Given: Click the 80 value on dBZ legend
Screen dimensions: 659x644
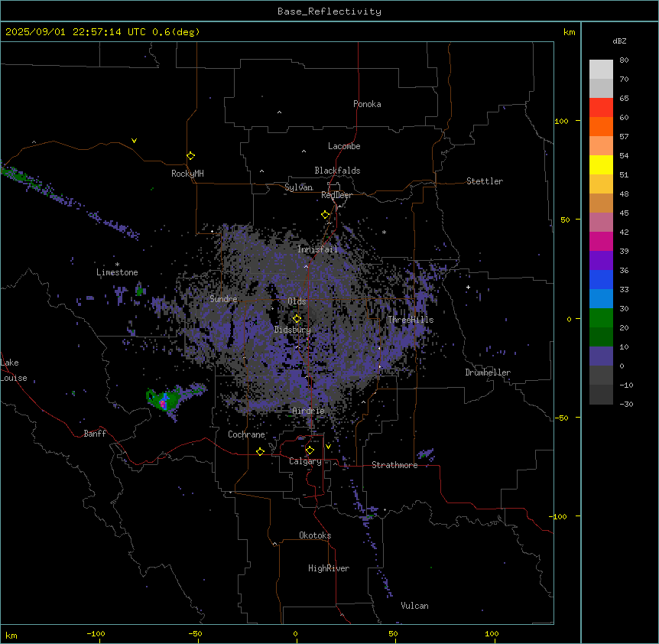Looking at the screenshot, I should point(624,60).
